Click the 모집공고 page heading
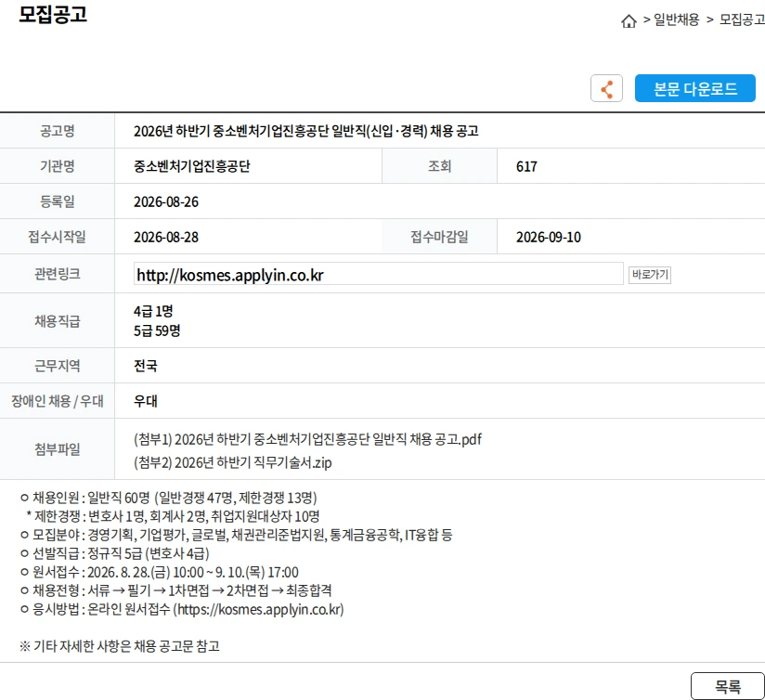This screenshot has height=700, width=765. [x=53, y=14]
